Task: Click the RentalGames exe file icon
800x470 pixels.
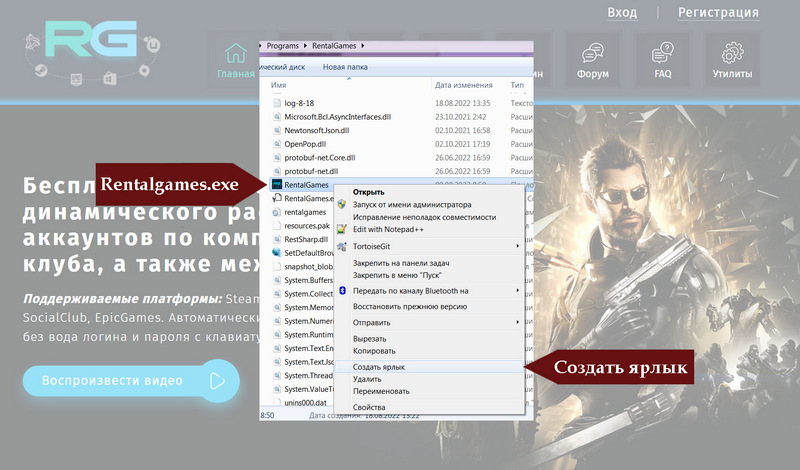Action: pyautogui.click(x=277, y=184)
